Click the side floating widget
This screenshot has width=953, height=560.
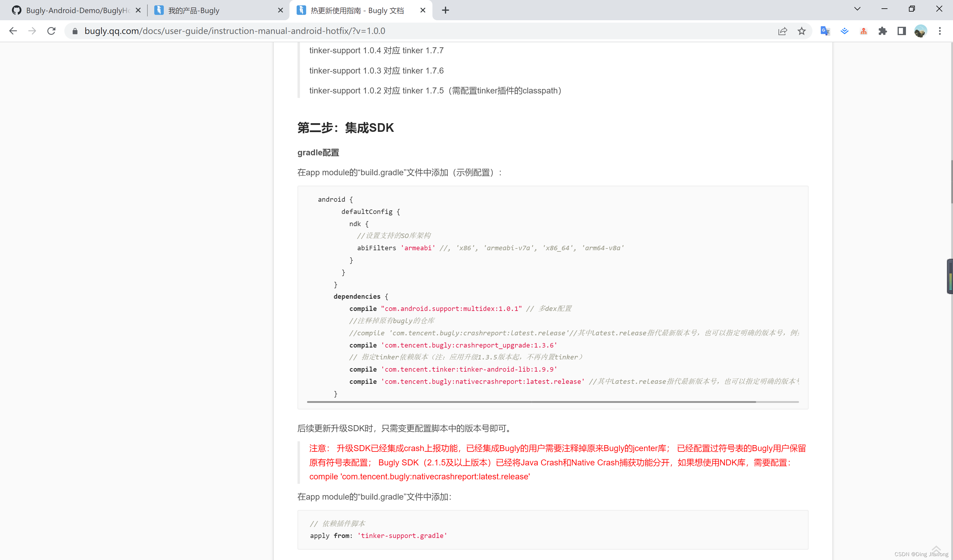[950, 276]
